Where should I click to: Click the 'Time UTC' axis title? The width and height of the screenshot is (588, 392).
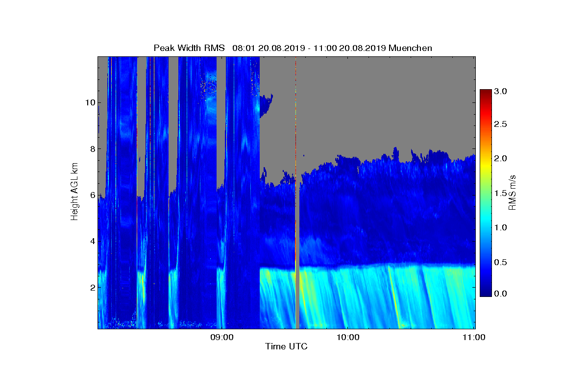point(287,347)
